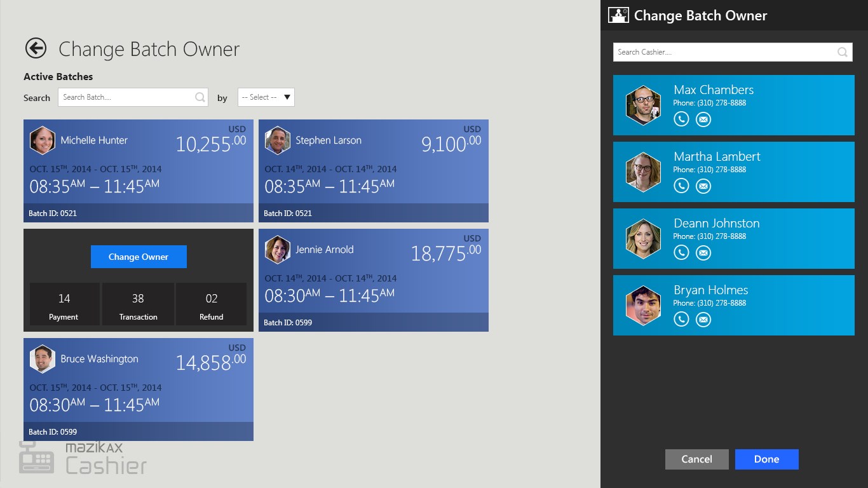Viewport: 868px width, 488px height.
Task: Open the Refund count tile
Action: click(211, 304)
